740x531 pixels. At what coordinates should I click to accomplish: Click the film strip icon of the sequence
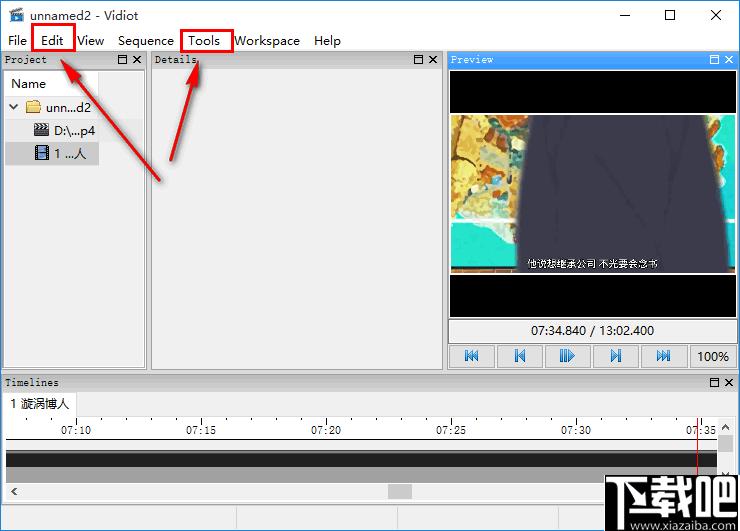[x=42, y=153]
